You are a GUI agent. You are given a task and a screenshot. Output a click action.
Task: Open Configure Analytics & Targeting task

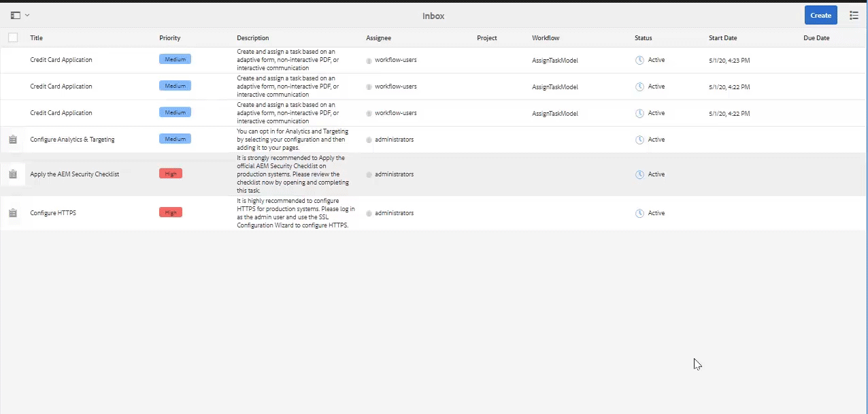point(72,140)
